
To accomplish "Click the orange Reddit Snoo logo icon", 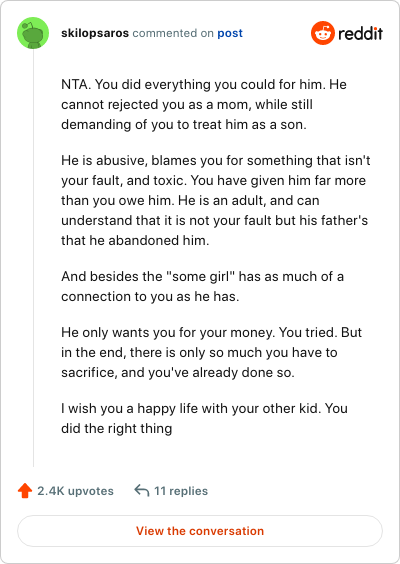I will coord(323,33).
